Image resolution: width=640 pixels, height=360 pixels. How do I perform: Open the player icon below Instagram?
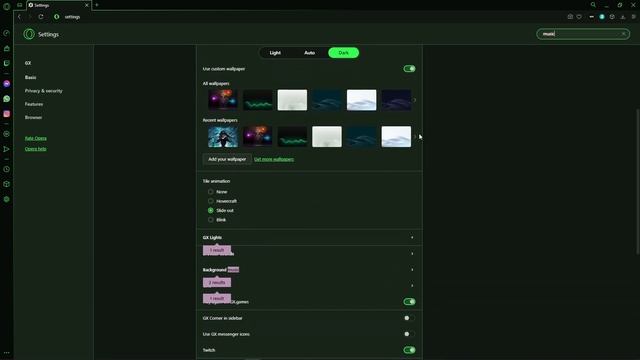tap(7, 134)
